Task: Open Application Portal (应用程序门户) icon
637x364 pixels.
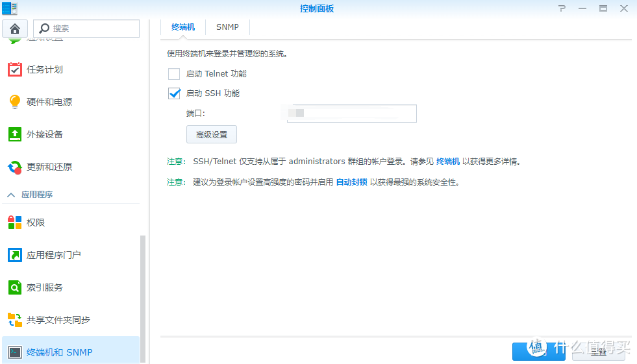Action: tap(15, 255)
